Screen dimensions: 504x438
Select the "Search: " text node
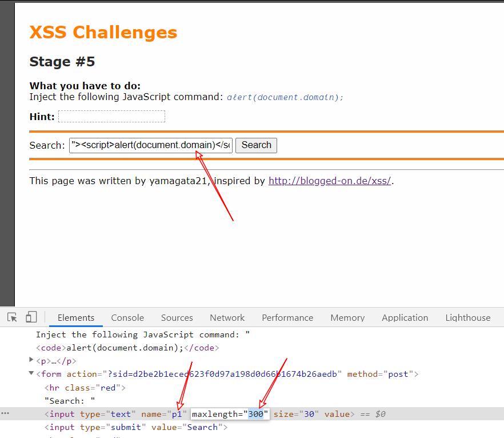tap(70, 401)
